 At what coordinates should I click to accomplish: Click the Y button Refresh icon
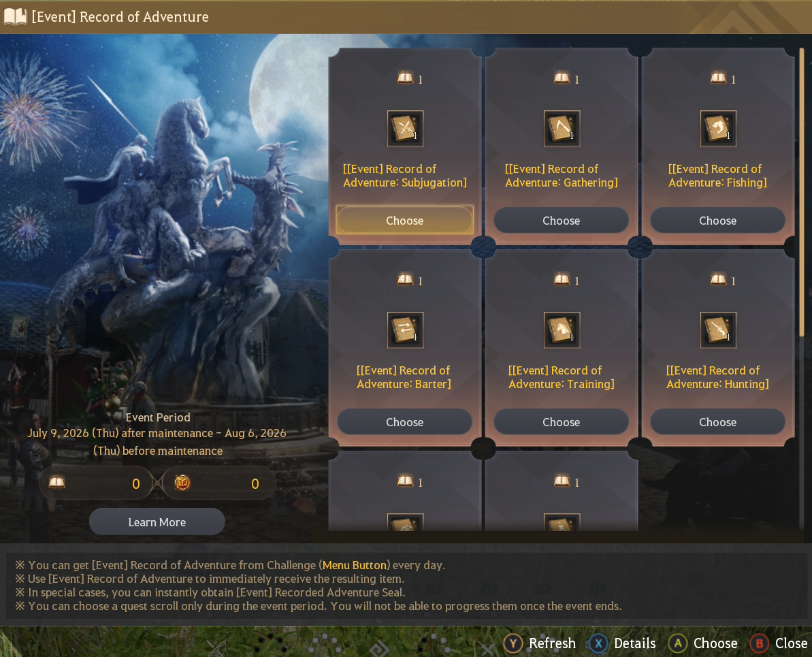513,643
